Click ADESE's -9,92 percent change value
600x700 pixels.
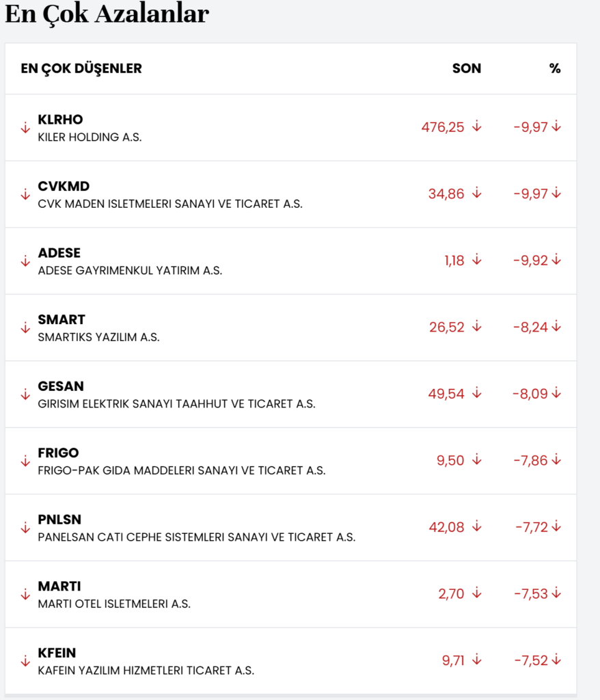530,260
